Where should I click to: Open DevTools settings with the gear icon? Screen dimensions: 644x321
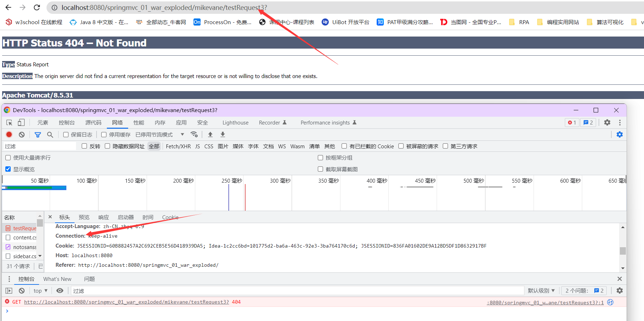click(x=607, y=122)
